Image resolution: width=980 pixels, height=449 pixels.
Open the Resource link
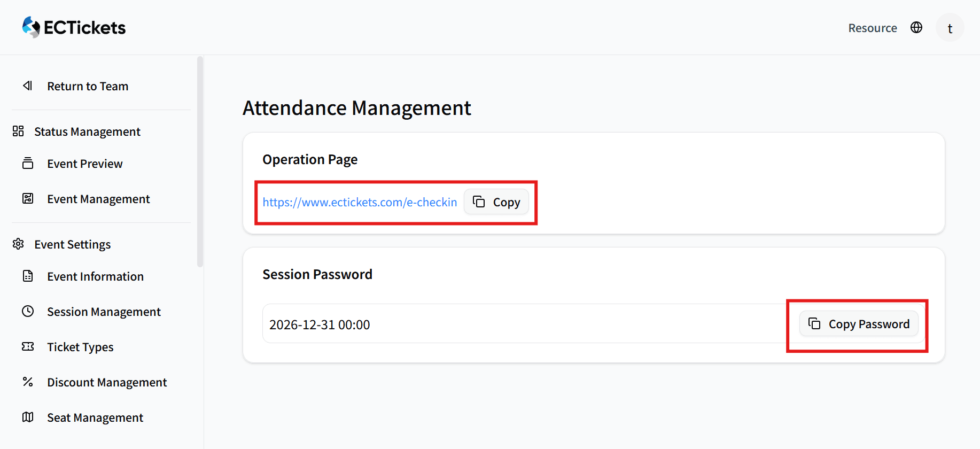(x=873, y=28)
